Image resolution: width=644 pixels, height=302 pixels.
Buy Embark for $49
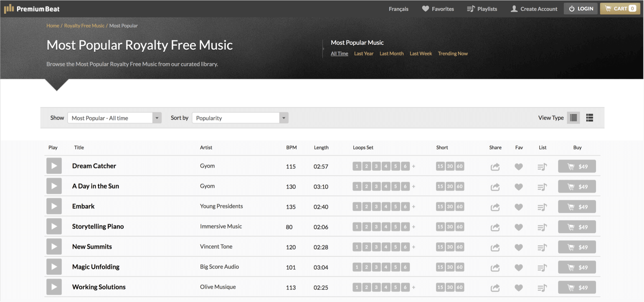click(x=577, y=206)
